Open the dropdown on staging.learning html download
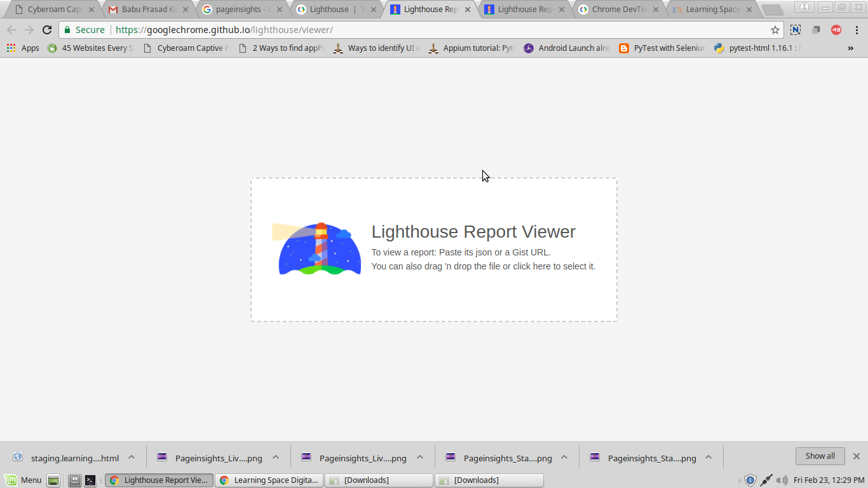This screenshot has height=488, width=868. [x=131, y=456]
